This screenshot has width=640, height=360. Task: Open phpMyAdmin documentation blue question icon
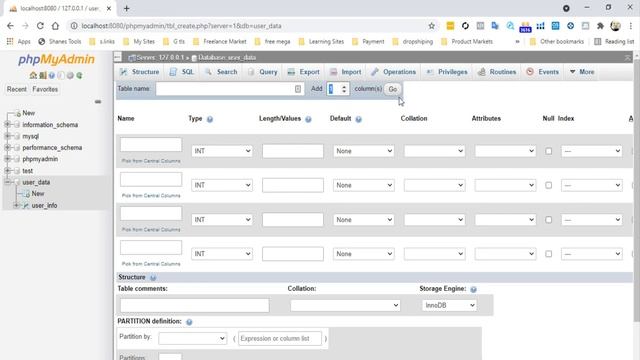tap(52, 76)
